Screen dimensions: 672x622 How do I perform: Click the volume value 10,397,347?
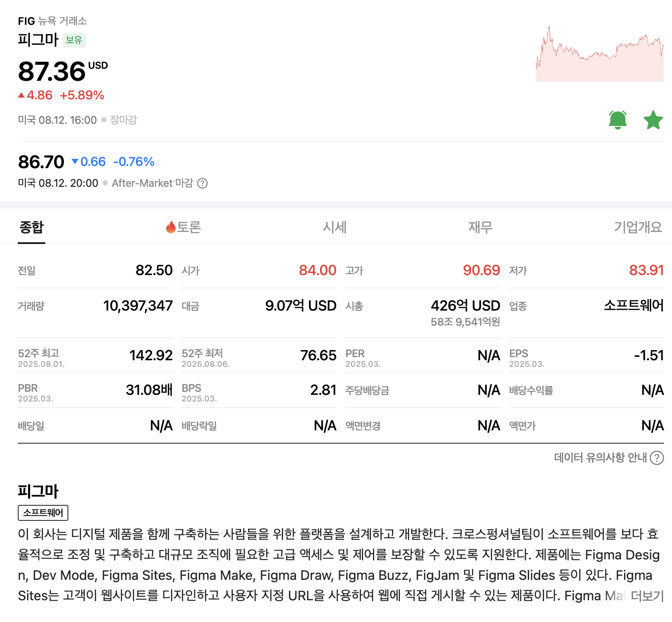138,306
